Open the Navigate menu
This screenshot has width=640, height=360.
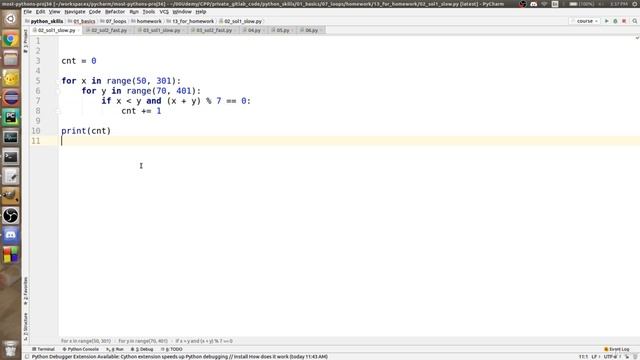click(x=75, y=12)
